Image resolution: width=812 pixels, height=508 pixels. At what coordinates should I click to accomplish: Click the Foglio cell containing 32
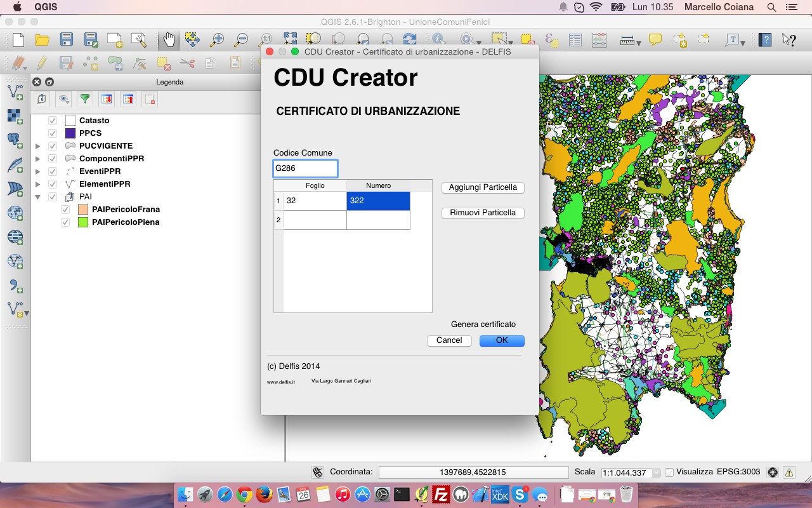(x=315, y=201)
